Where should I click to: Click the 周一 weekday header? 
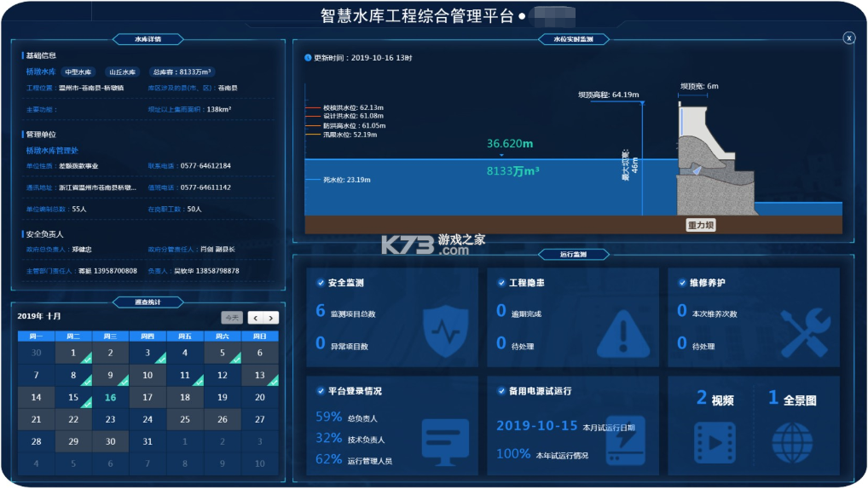[x=36, y=337]
